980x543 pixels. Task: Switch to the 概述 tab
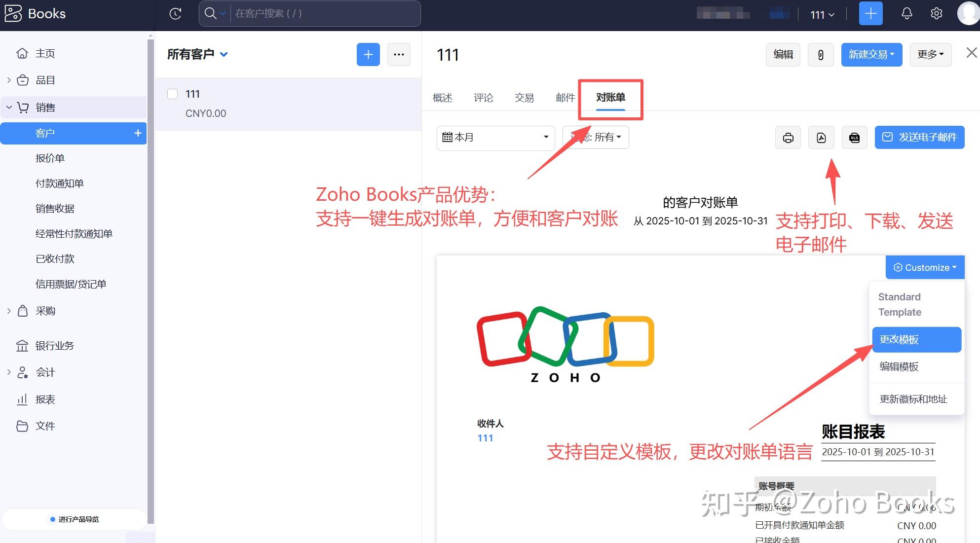pos(443,98)
